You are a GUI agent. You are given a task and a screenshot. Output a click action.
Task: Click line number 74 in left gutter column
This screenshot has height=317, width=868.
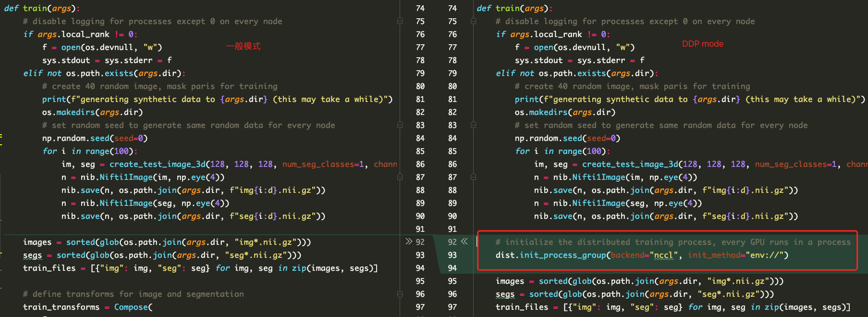pos(420,8)
